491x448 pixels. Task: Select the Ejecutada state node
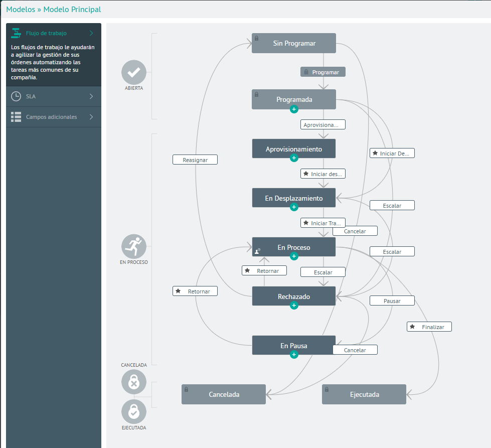pyautogui.click(x=364, y=394)
